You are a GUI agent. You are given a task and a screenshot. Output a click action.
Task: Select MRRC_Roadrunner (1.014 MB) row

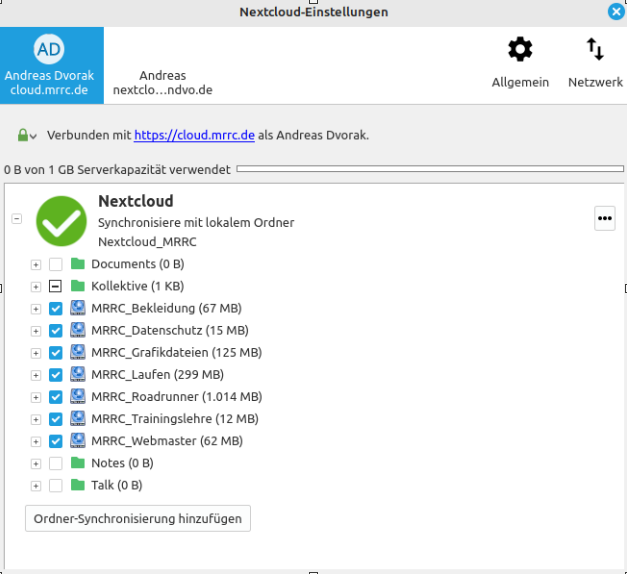coord(176,396)
